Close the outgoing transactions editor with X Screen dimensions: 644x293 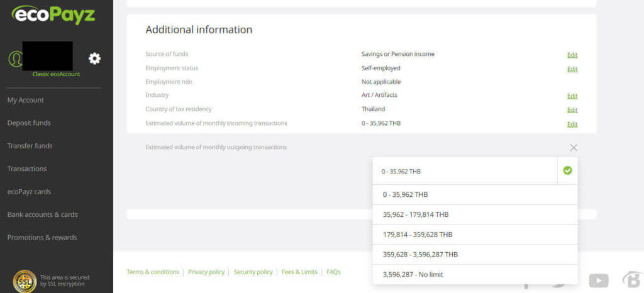tap(574, 147)
